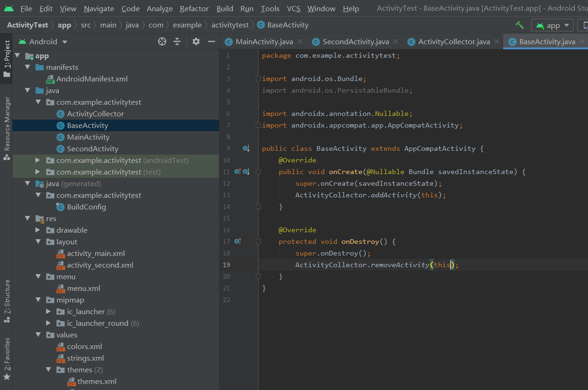The width and height of the screenshot is (588, 390).
Task: Open Project panel settings gear
Action: (x=196, y=41)
